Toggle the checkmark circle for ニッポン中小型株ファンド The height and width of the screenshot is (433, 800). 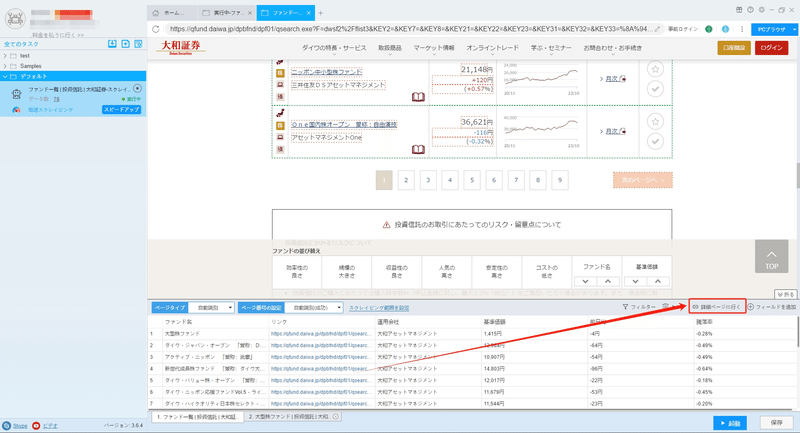[655, 89]
